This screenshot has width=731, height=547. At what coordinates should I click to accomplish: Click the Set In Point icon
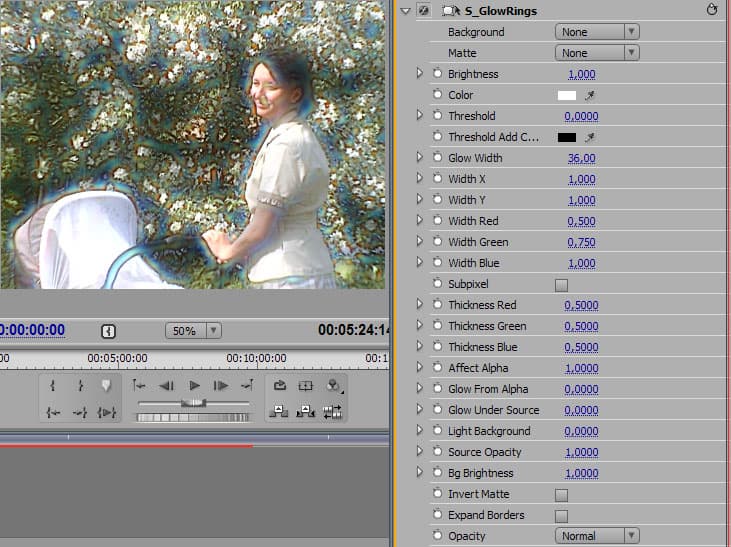click(53, 385)
